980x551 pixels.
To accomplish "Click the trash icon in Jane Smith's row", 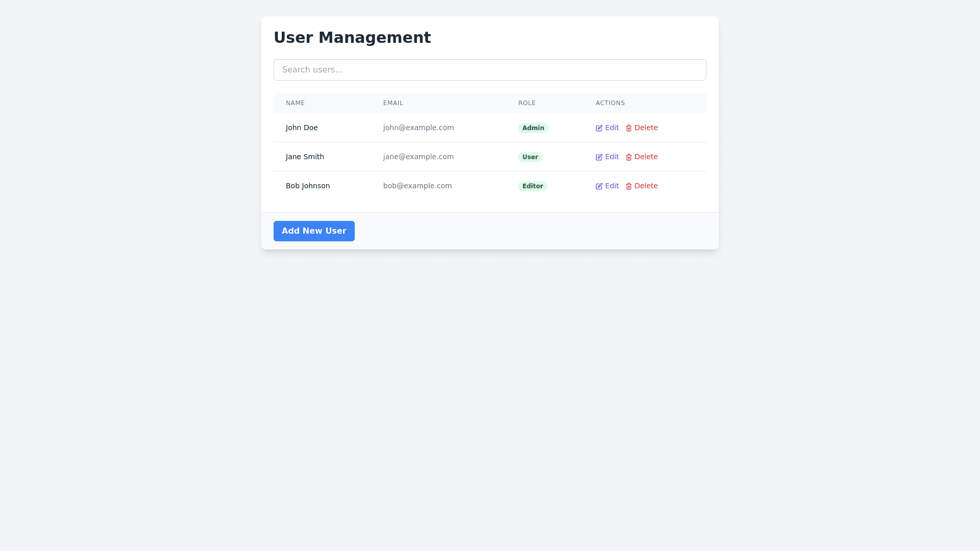I will [x=629, y=157].
